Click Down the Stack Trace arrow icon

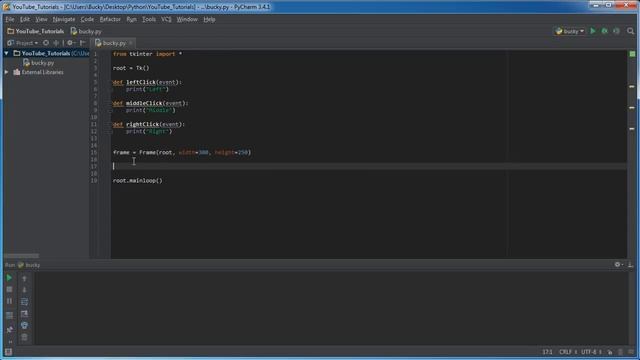[24, 290]
